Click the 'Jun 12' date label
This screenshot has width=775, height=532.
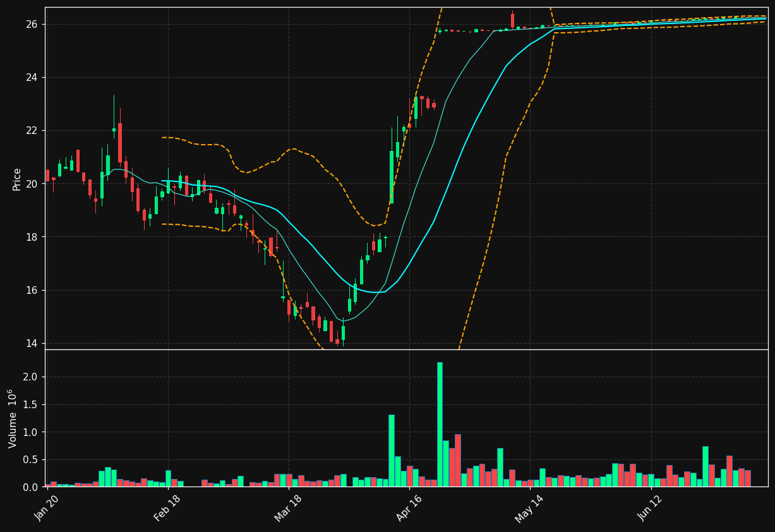point(650,507)
